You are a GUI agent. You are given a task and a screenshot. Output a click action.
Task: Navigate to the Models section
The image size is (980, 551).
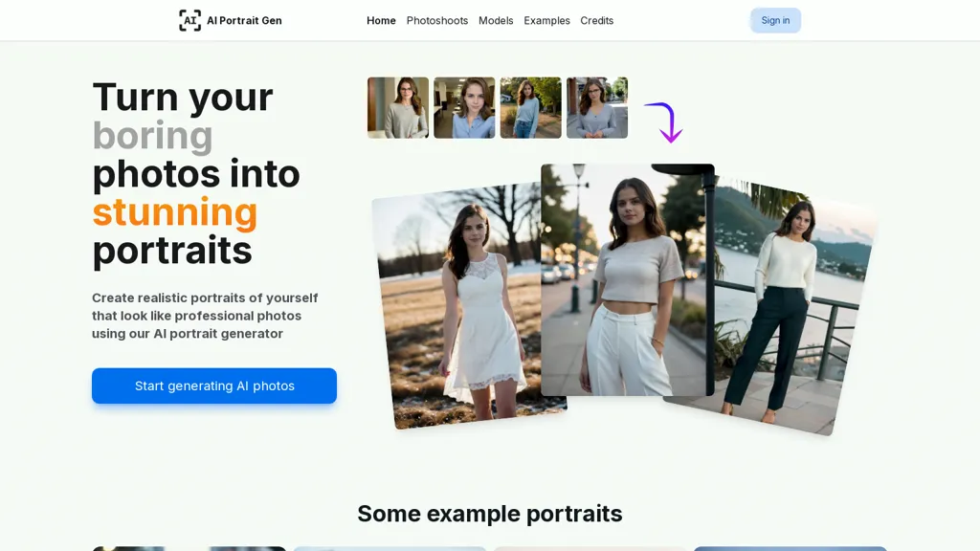496,20
